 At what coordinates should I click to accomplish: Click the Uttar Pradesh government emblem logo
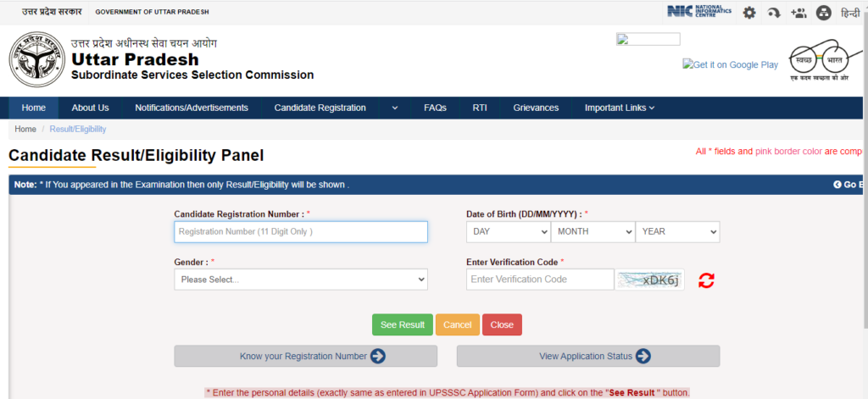coord(36,64)
